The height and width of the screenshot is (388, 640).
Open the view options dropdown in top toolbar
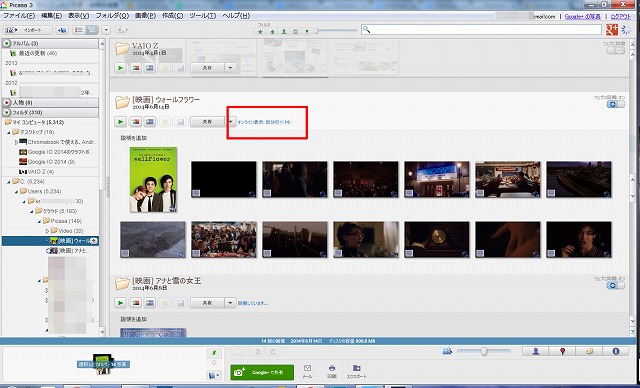click(x=106, y=30)
